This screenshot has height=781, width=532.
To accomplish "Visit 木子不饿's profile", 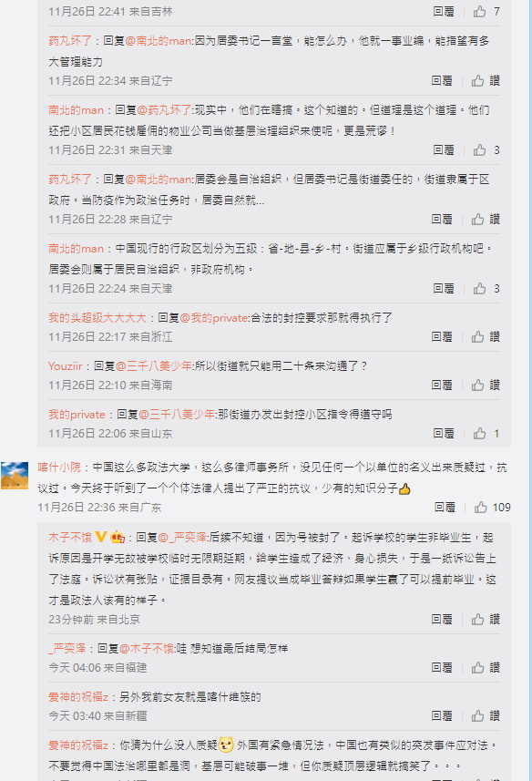I will tap(70, 538).
